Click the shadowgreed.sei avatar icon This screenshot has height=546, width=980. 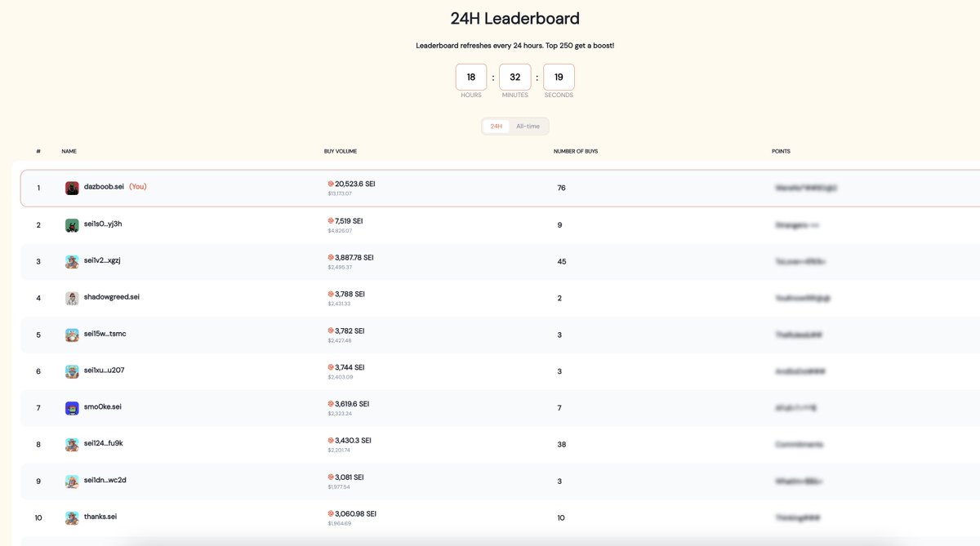pos(72,298)
